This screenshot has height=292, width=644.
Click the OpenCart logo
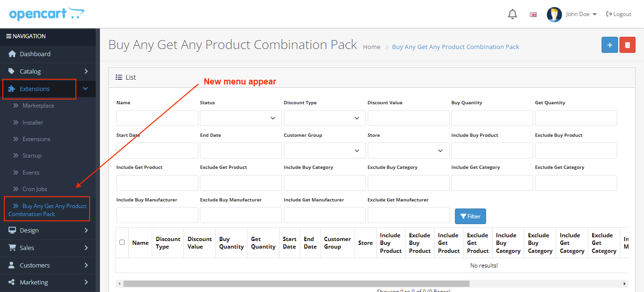(47, 14)
